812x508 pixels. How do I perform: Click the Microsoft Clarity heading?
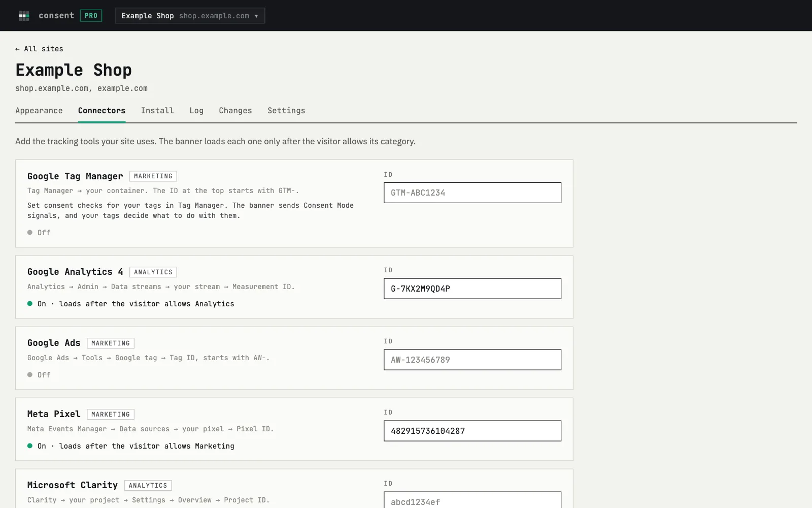coord(73,485)
